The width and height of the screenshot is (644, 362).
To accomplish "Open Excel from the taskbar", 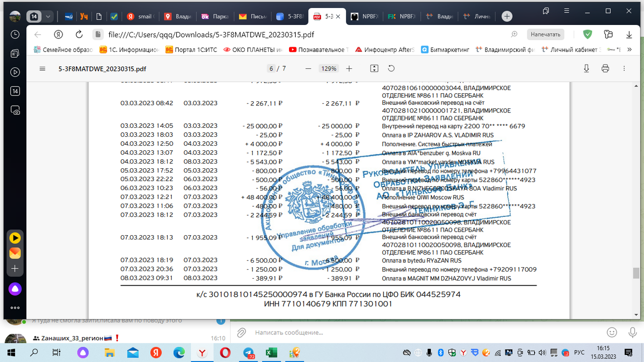I will (271, 353).
